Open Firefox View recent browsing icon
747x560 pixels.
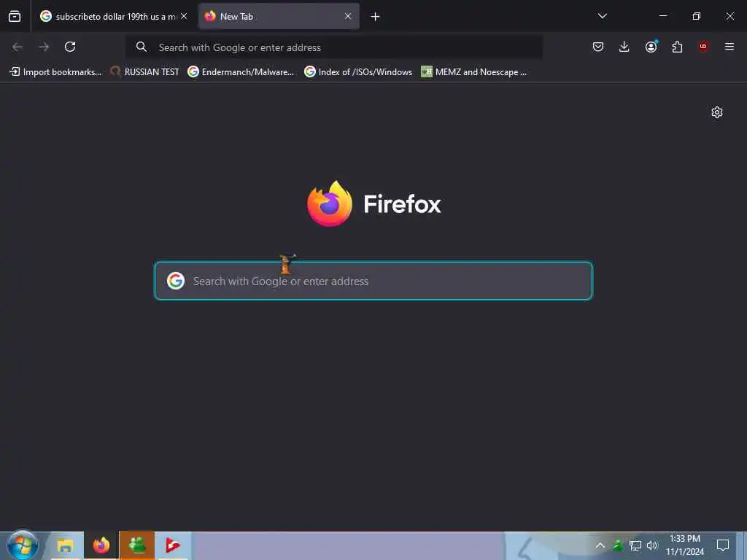[x=15, y=16]
